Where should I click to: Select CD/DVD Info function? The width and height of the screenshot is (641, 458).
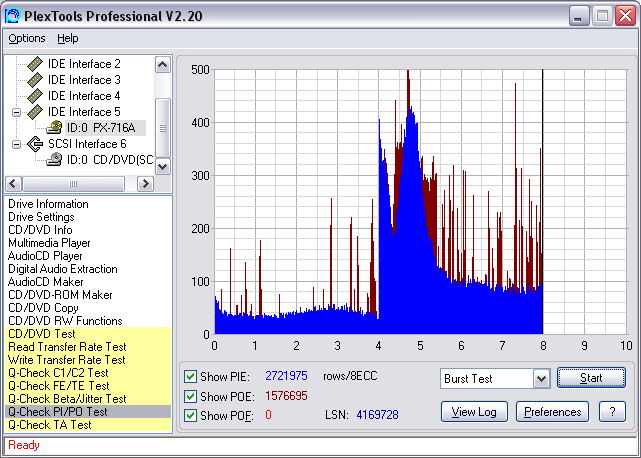pos(40,230)
